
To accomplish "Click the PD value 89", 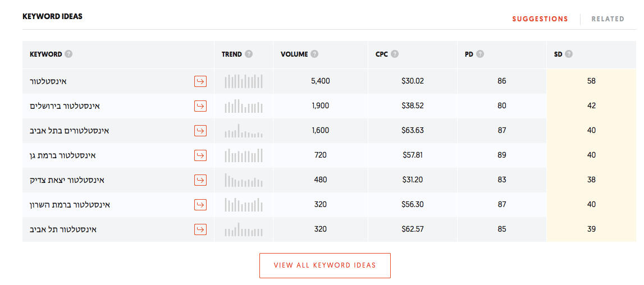I will coord(502,155).
